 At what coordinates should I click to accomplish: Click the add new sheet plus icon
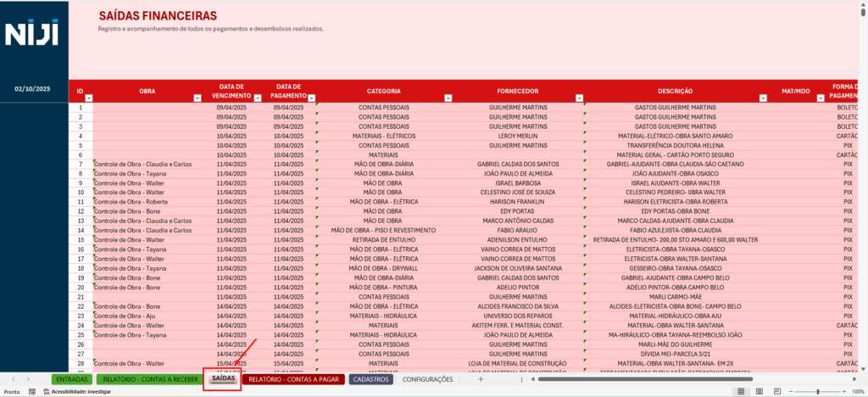point(481,379)
